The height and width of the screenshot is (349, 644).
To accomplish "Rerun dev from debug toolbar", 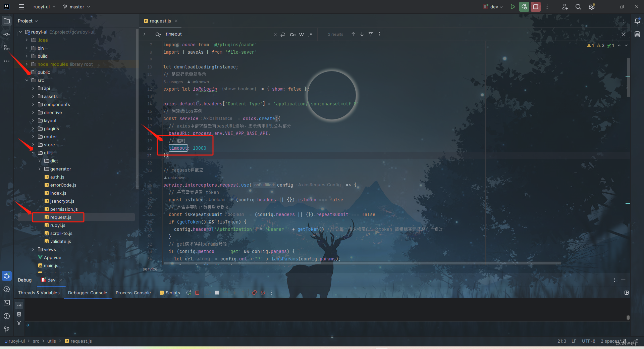I will pyautogui.click(x=189, y=293).
